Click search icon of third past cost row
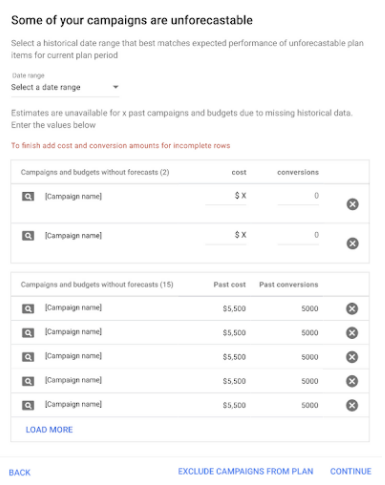The width and height of the screenshot is (385, 485). (28, 357)
